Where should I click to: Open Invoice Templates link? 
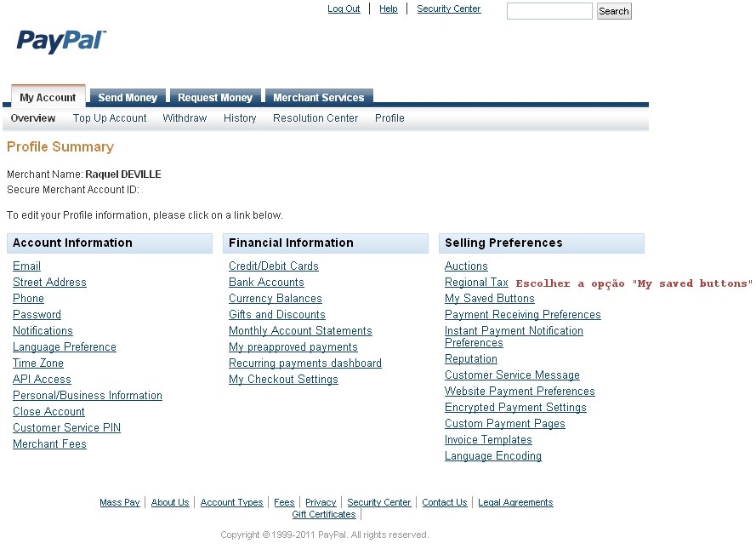click(488, 439)
